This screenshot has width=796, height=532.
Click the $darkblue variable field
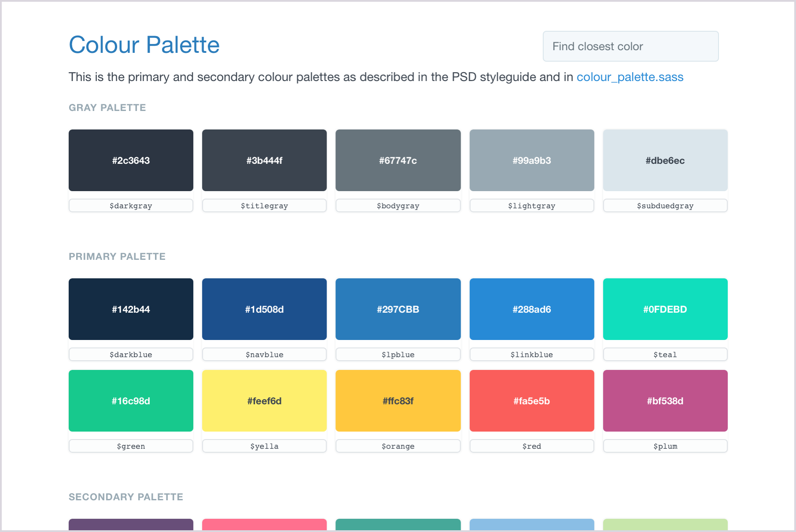(131, 355)
